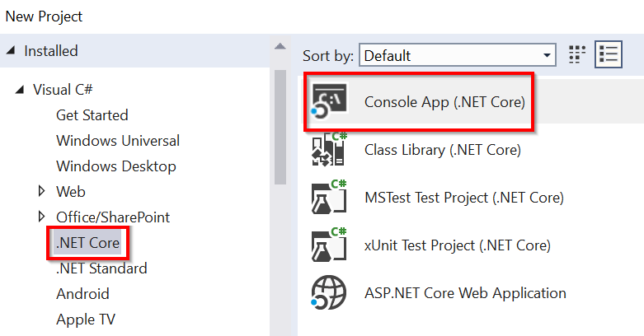Viewport: 644px width, 336px height.
Task: Click the MSTest Test Project flask icon
Action: [x=328, y=198]
